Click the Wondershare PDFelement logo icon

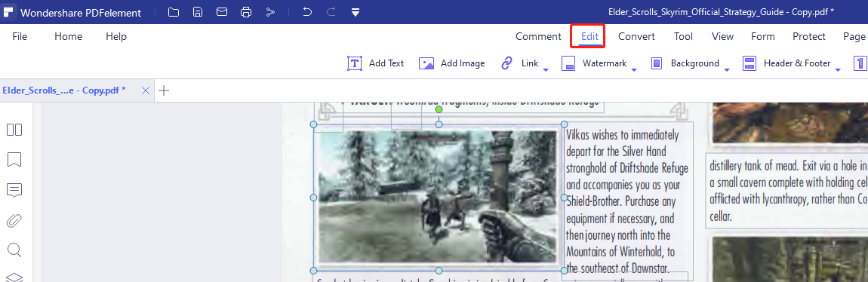pyautogui.click(x=9, y=12)
